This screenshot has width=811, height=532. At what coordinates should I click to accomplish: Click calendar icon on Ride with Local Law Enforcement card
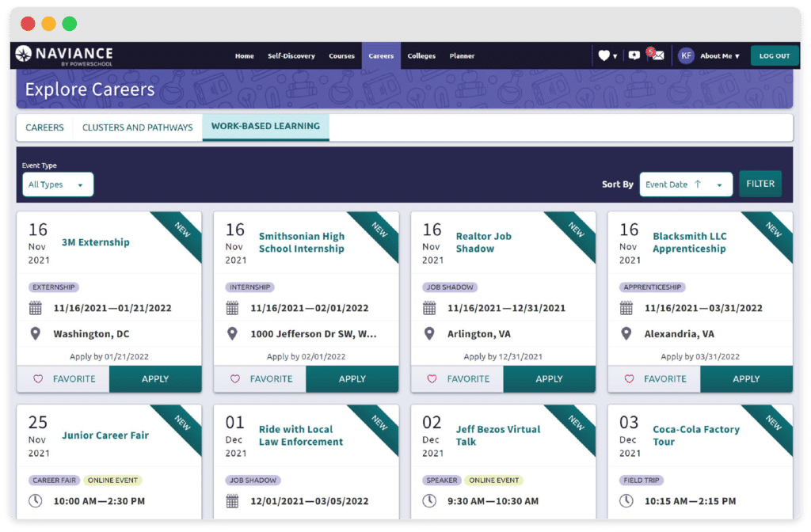click(232, 501)
